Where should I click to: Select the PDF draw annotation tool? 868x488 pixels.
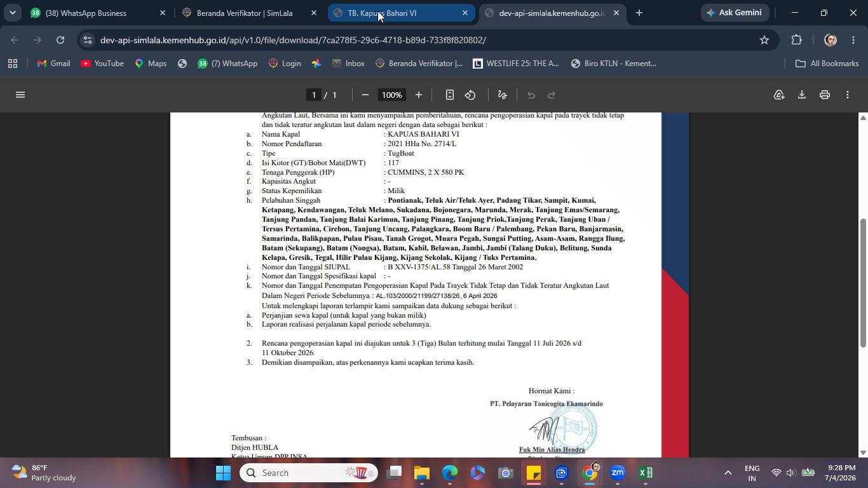point(502,95)
